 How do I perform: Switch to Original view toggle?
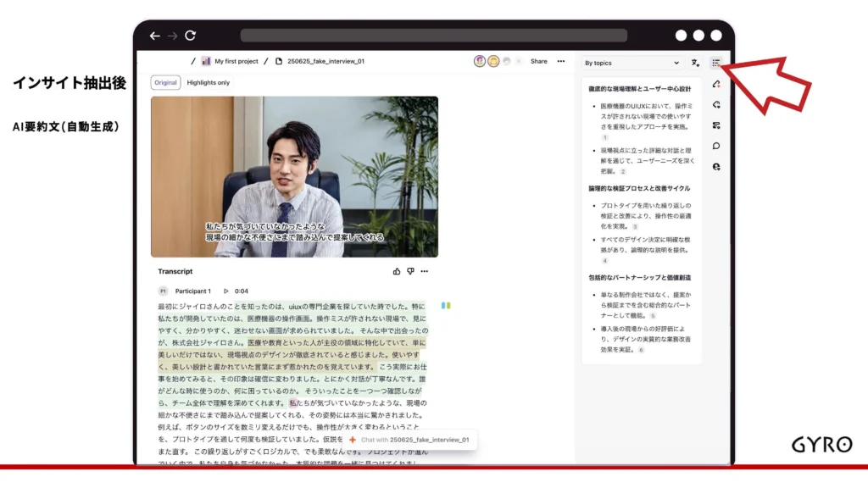(x=166, y=83)
